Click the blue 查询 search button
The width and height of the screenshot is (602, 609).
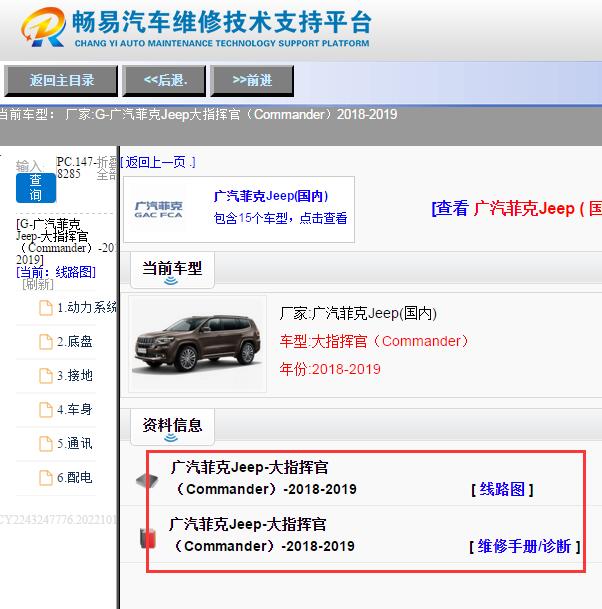[36, 188]
